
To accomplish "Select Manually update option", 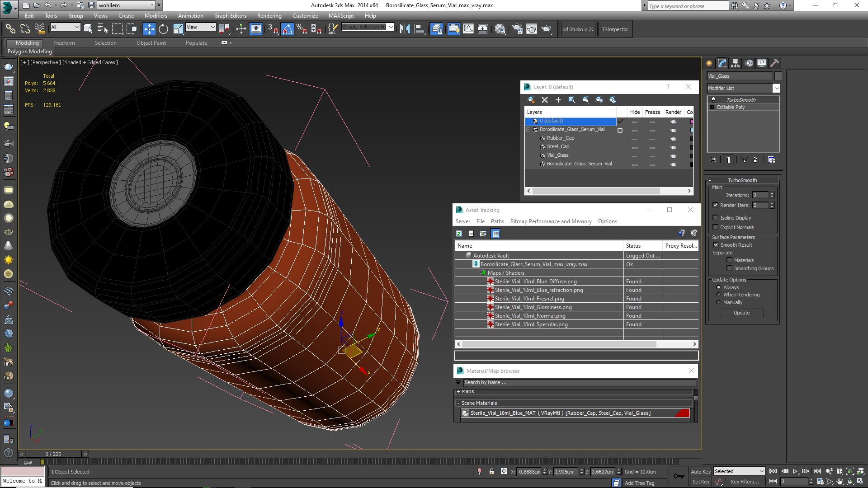I will pos(718,302).
